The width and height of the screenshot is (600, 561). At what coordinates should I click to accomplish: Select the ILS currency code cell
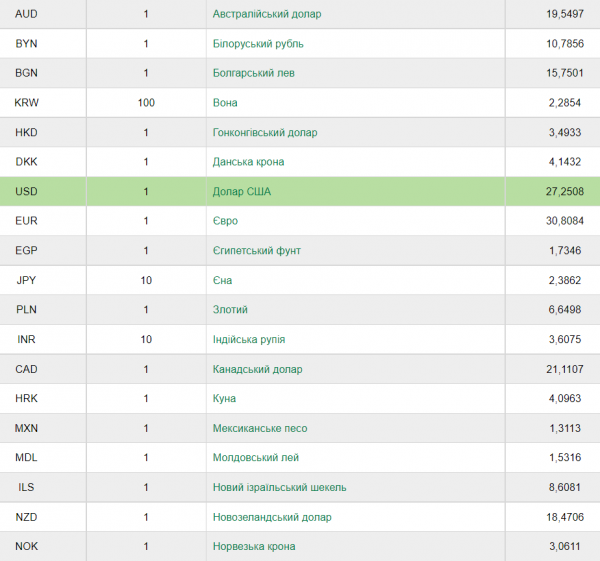43,487
